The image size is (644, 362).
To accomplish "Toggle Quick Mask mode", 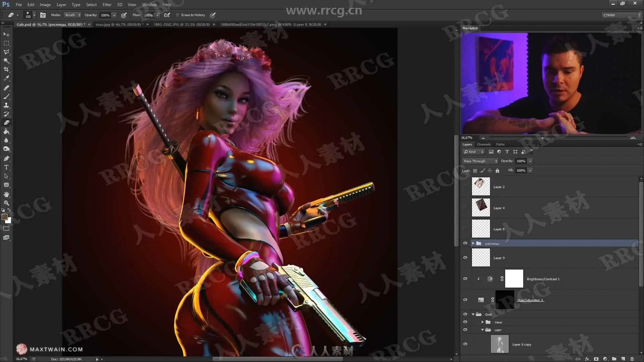I will (6, 229).
